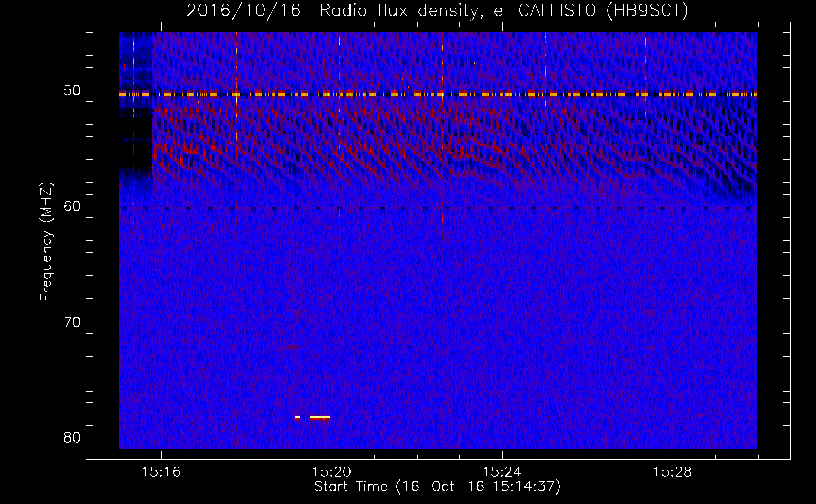Click the 80 frequency tick label
This screenshot has width=816, height=504.
(x=73, y=437)
